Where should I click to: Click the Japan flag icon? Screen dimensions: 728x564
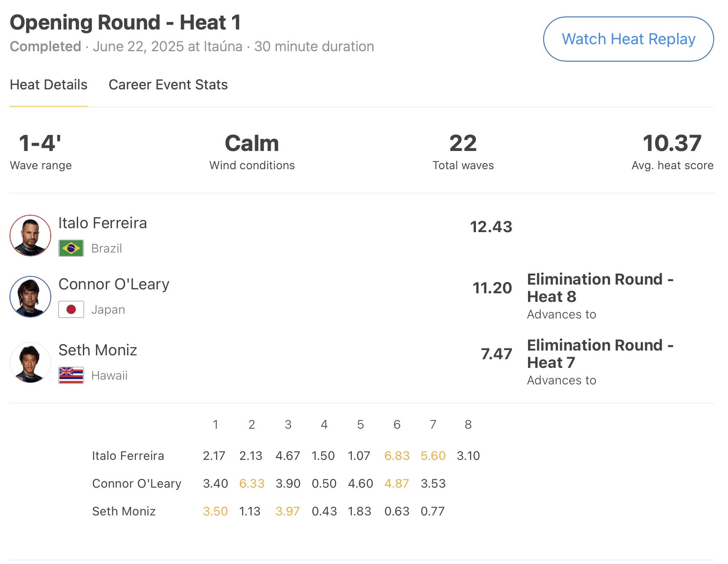(x=71, y=310)
